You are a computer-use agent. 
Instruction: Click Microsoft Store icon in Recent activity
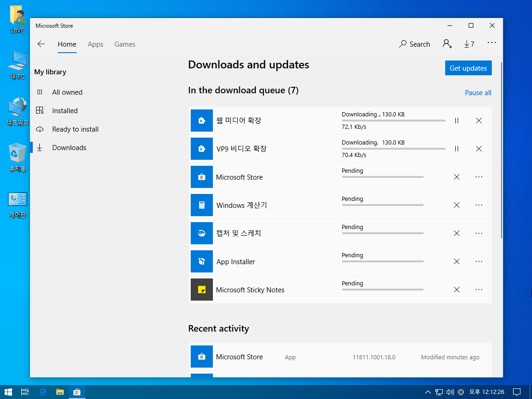(x=201, y=357)
